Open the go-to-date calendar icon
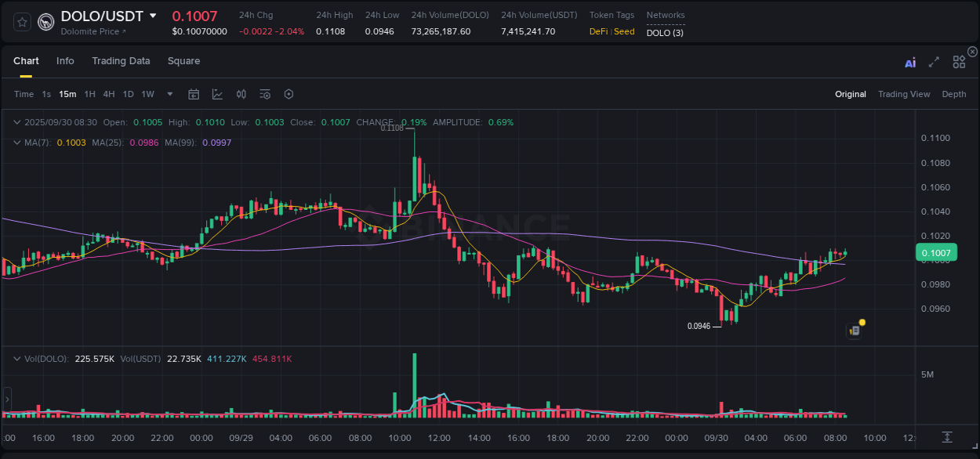The height and width of the screenshot is (459, 980). pos(194,94)
